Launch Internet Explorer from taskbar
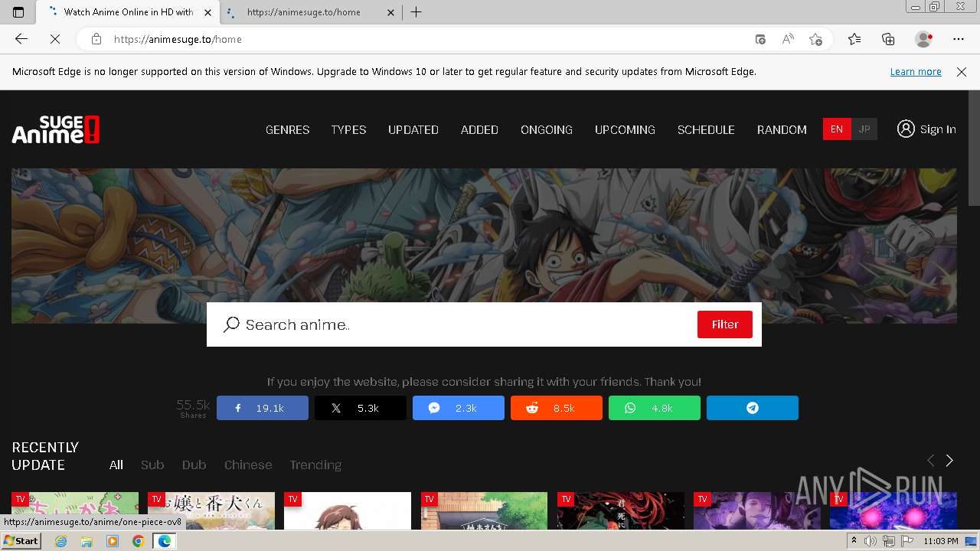This screenshot has height=551, width=980. (60, 541)
